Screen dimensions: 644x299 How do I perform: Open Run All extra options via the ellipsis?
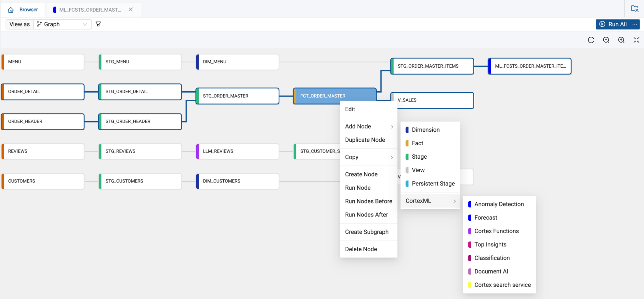pos(634,24)
